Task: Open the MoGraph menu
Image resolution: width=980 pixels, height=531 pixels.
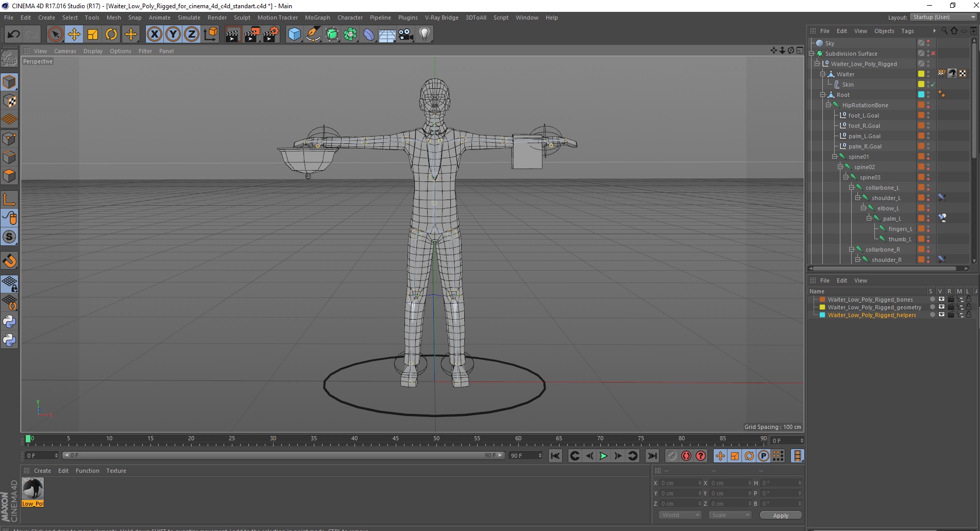Action: [x=317, y=18]
